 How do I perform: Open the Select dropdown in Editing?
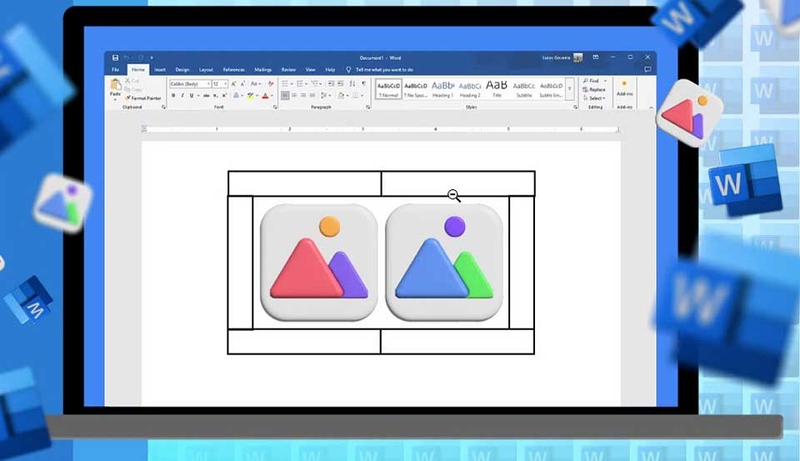pyautogui.click(x=594, y=98)
